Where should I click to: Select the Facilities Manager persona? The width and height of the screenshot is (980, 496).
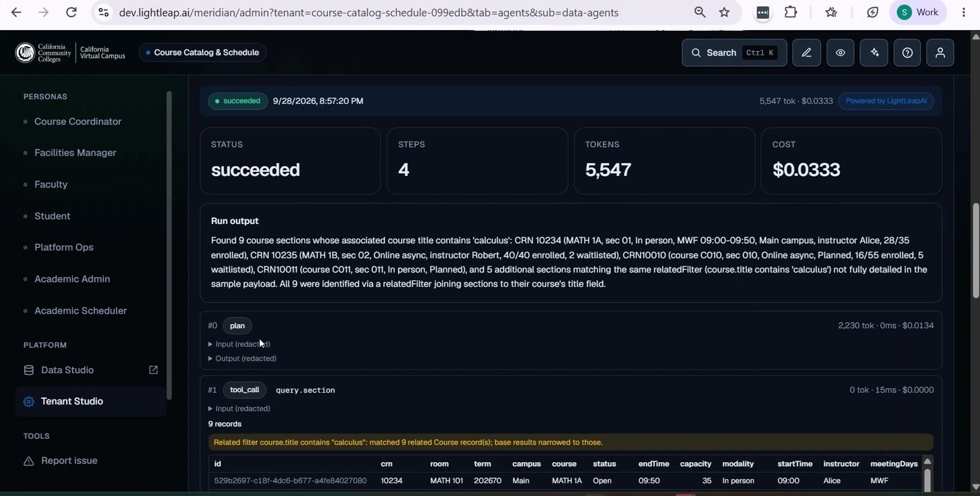(76, 153)
